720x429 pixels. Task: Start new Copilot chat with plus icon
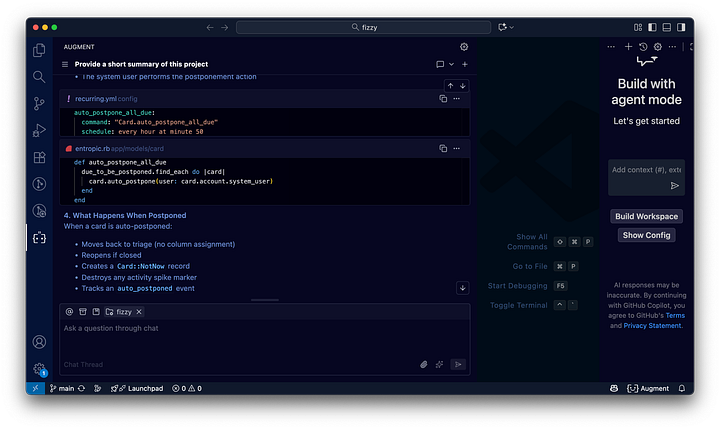click(628, 47)
